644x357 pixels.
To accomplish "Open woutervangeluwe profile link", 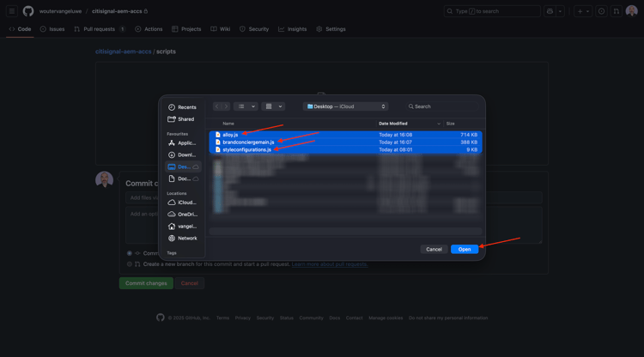I will click(x=60, y=11).
